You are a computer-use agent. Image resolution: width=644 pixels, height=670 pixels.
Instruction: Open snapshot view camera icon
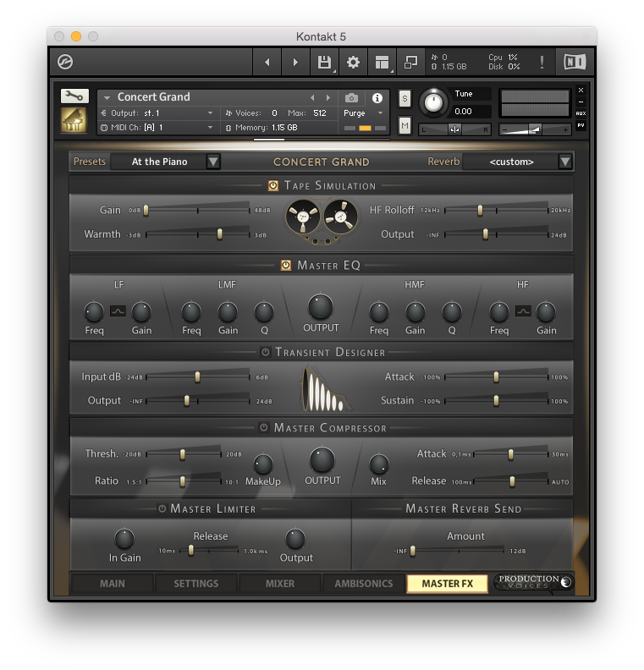[351, 98]
